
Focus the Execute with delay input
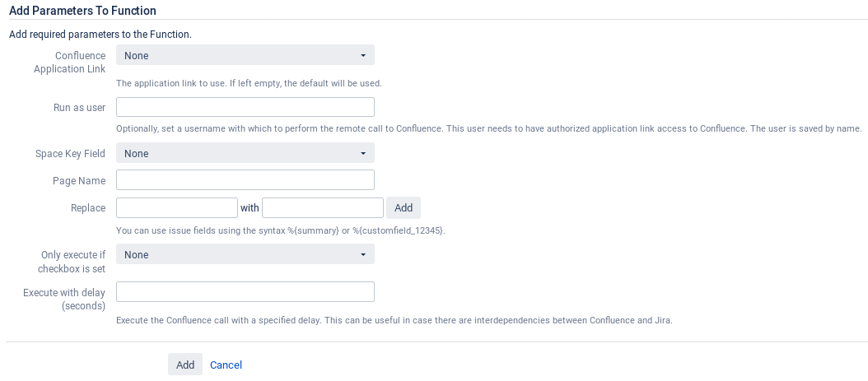(245, 292)
